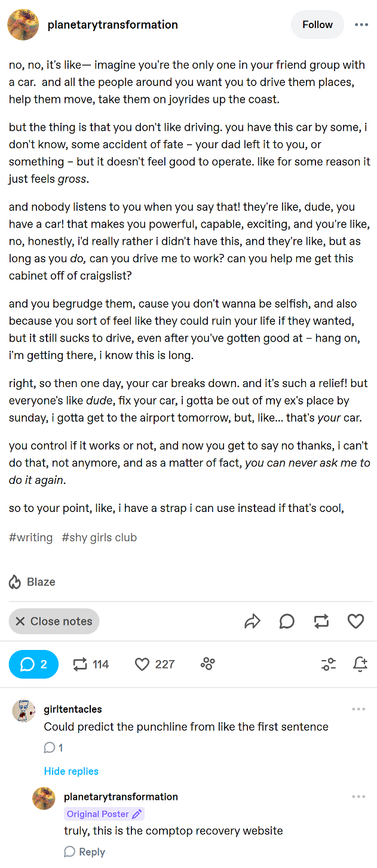This screenshot has width=377, height=868.
Task: Show the tags view cluster icon
Action: pyautogui.click(x=207, y=664)
